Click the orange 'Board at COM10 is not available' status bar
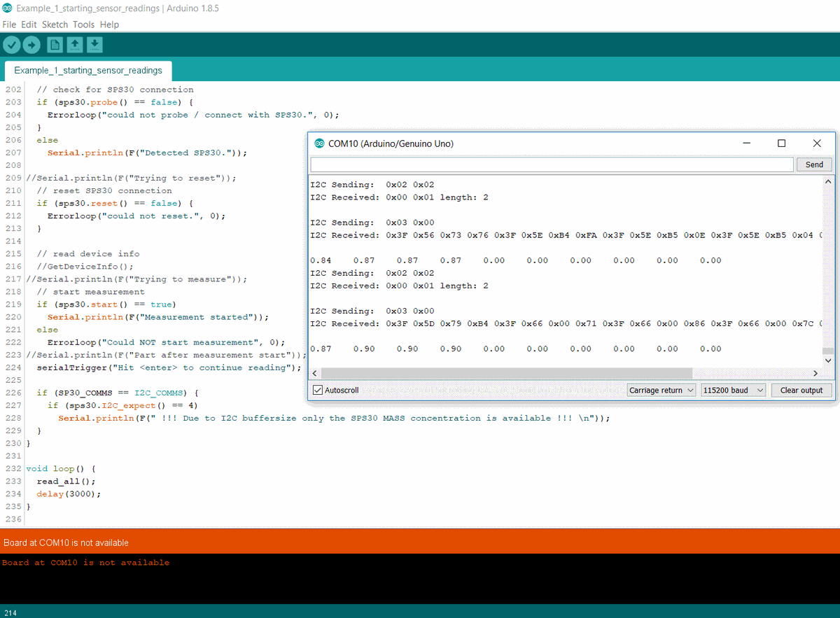Viewport: 840px width, 618px height. point(420,542)
